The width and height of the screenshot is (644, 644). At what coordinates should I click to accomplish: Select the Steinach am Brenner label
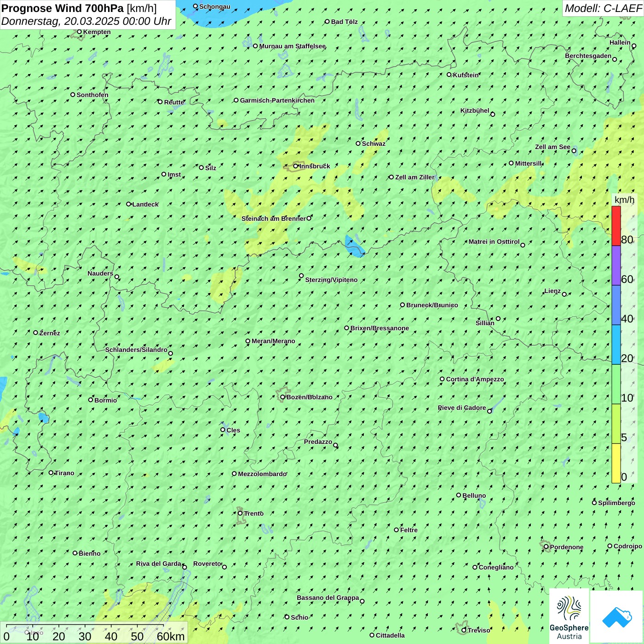point(273,218)
